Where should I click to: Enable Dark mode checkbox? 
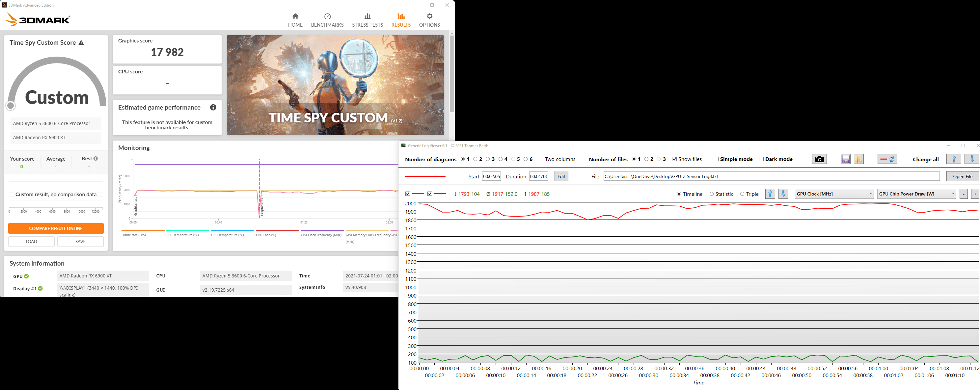[x=761, y=159]
